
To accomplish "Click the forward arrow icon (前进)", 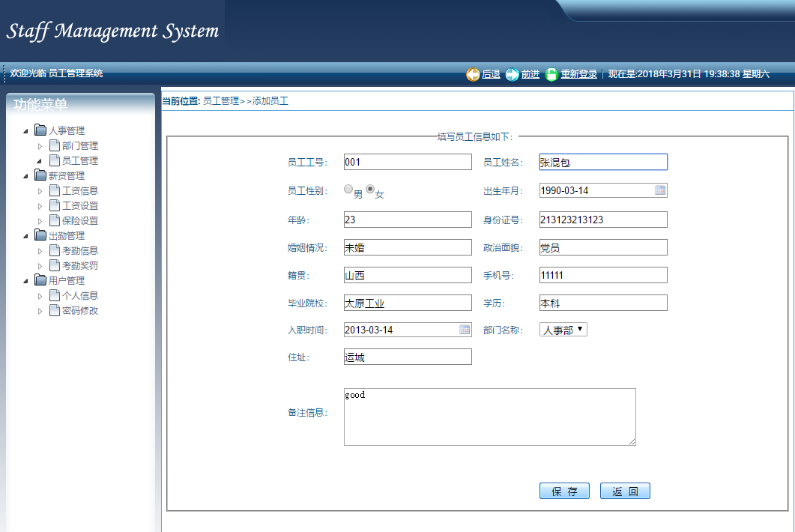I will click(513, 74).
